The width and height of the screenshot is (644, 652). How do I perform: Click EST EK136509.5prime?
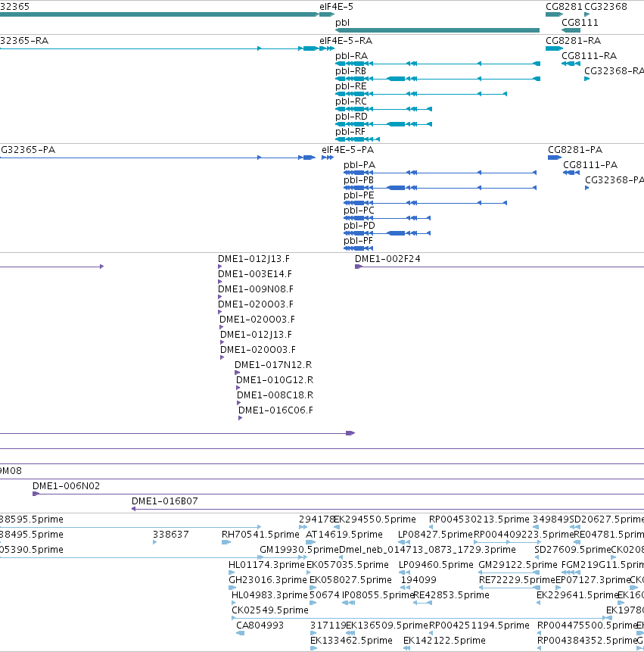pyautogui.click(x=387, y=625)
